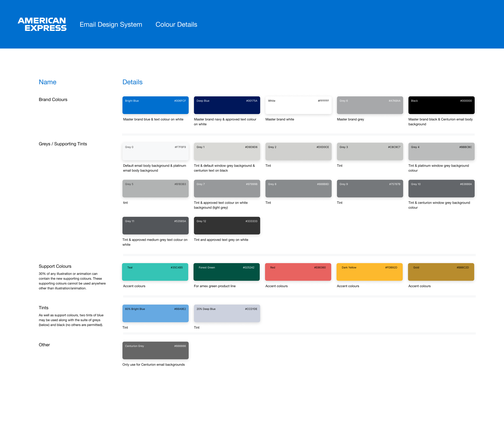Select the Grey 7 #97999B swatch
The image size is (504, 425).
point(227,189)
